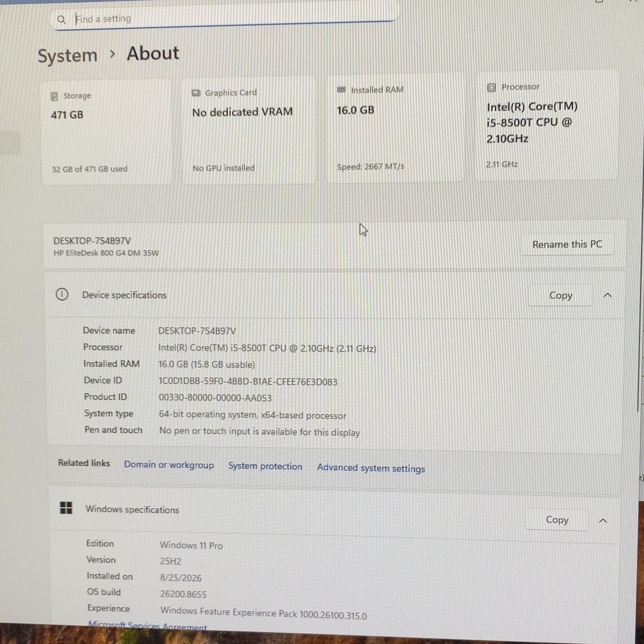Image resolution: width=644 pixels, height=644 pixels.
Task: Select "No pen or touch input" text
Action: click(260, 431)
